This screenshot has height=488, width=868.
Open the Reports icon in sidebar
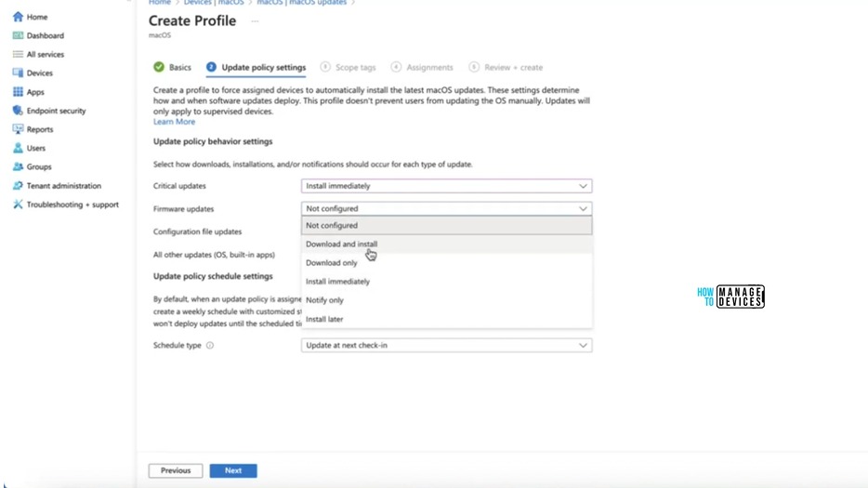point(18,129)
